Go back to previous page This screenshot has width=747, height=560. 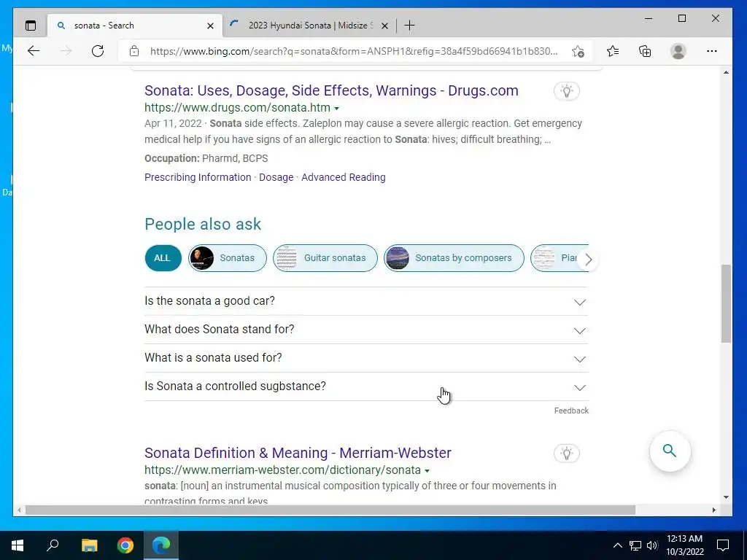pyautogui.click(x=34, y=51)
